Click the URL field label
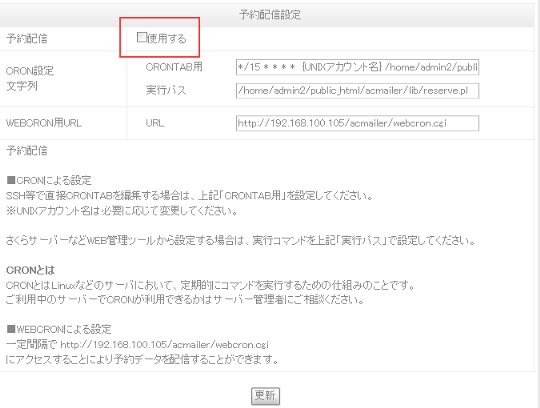This screenshot has width=540, height=408. coord(155,123)
